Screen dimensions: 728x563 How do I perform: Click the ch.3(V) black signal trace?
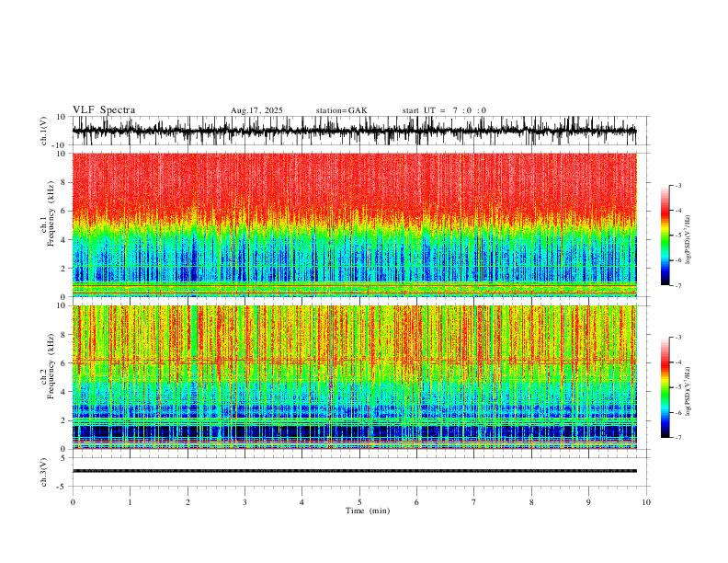click(354, 471)
